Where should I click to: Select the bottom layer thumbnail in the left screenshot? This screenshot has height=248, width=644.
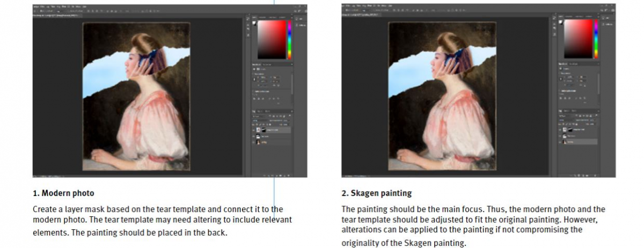[x=259, y=143]
